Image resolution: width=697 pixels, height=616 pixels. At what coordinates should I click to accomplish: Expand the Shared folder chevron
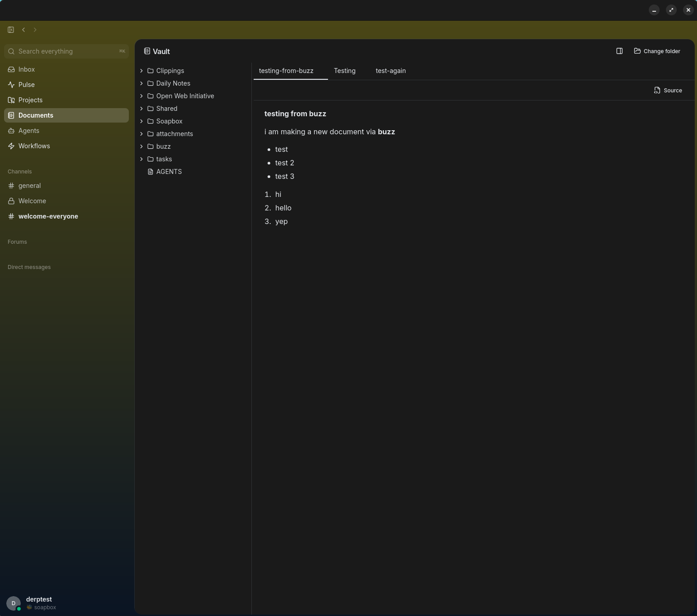pyautogui.click(x=141, y=109)
